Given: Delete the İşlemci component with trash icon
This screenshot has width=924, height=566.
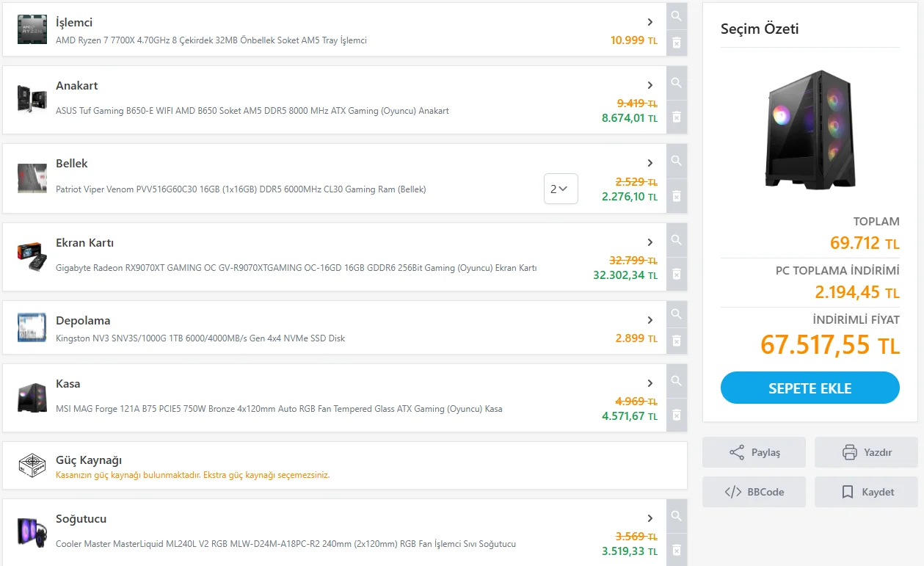Looking at the screenshot, I should 677,43.
